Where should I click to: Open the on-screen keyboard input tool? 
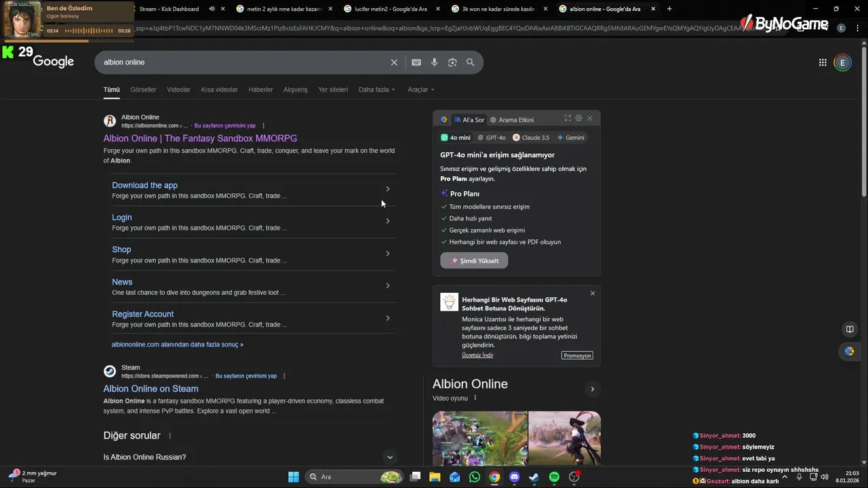(x=416, y=62)
